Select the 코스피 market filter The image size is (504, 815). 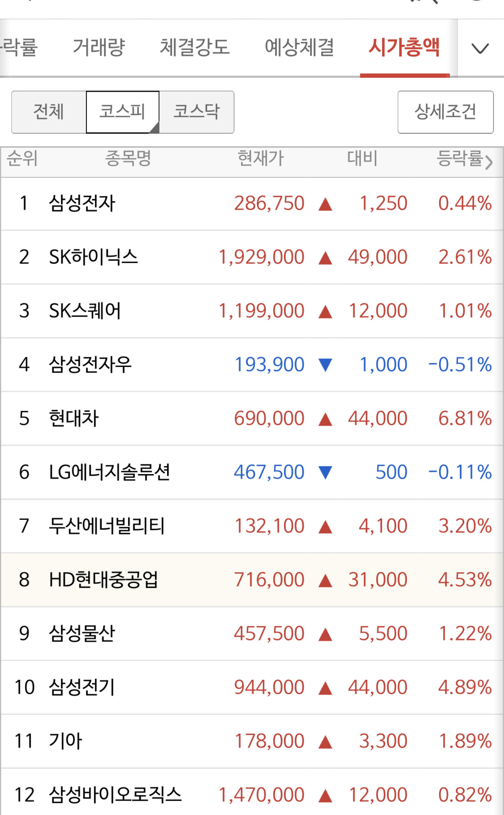(x=123, y=112)
